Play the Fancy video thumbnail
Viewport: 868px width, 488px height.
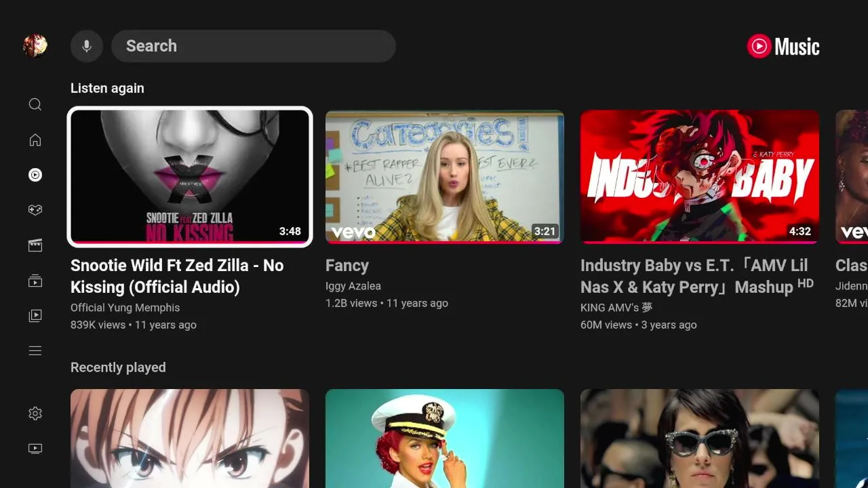click(445, 176)
